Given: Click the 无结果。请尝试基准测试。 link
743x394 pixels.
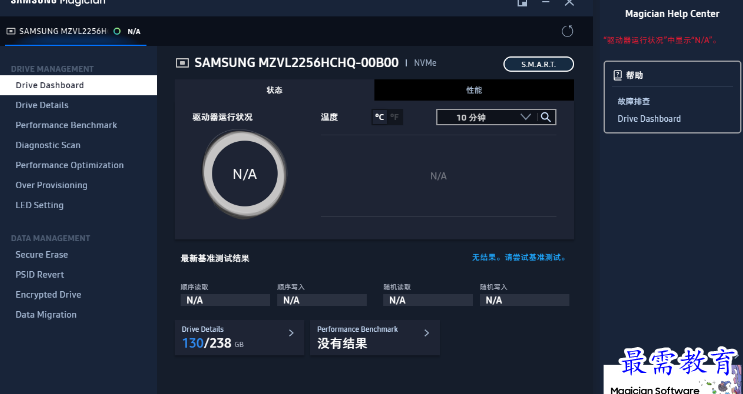Looking at the screenshot, I should (x=519, y=257).
